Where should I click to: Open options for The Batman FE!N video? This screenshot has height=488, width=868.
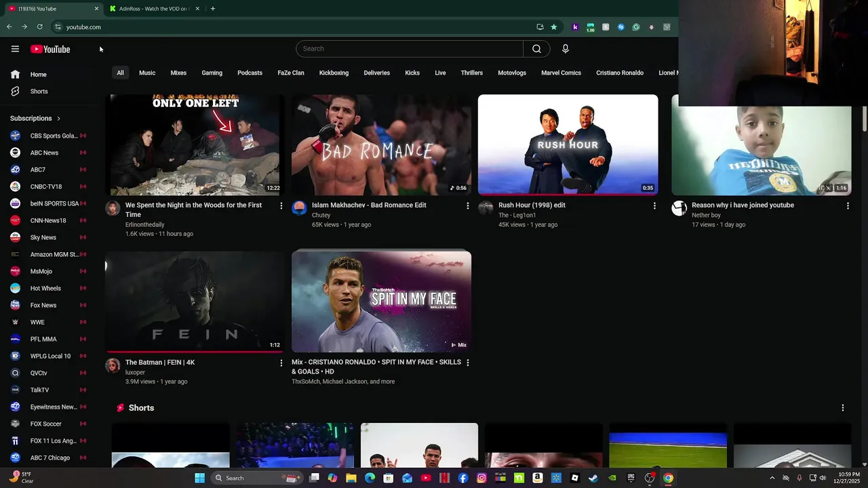pos(281,363)
